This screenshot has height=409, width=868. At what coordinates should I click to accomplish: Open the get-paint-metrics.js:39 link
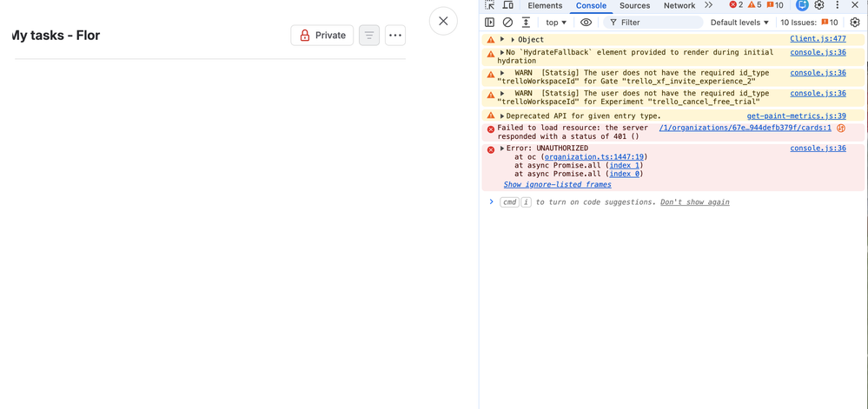point(797,115)
